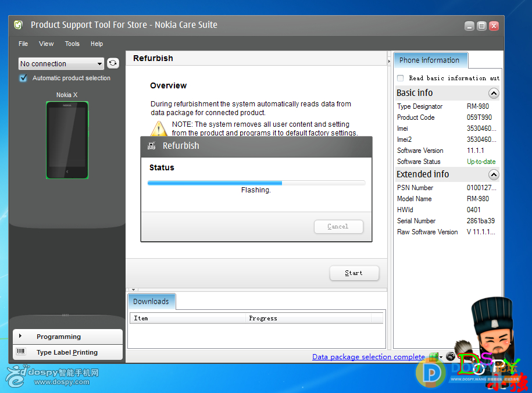Screen dimensions: 532x393
Task: Minimize the Nokia Care Suite window
Action: (x=469, y=26)
